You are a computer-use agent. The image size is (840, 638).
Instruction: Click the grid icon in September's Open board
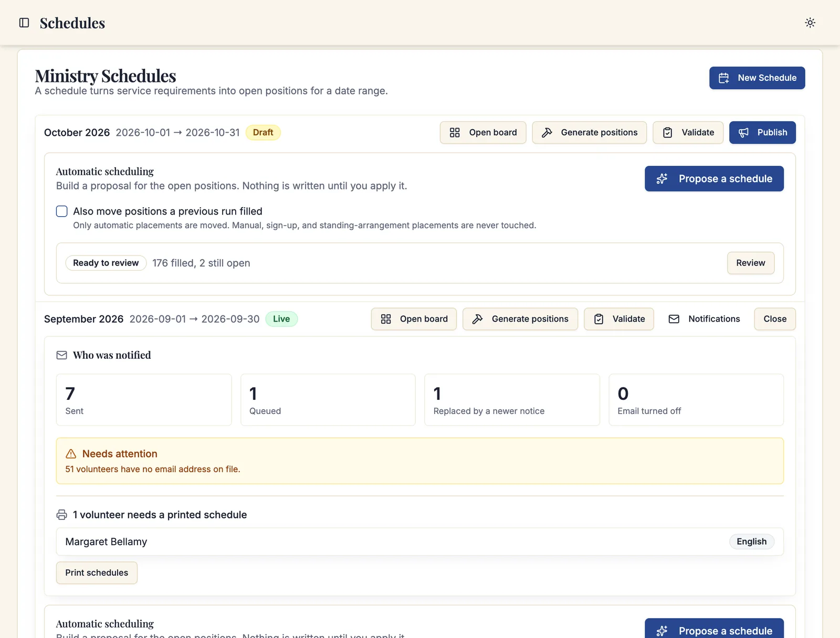(386, 319)
